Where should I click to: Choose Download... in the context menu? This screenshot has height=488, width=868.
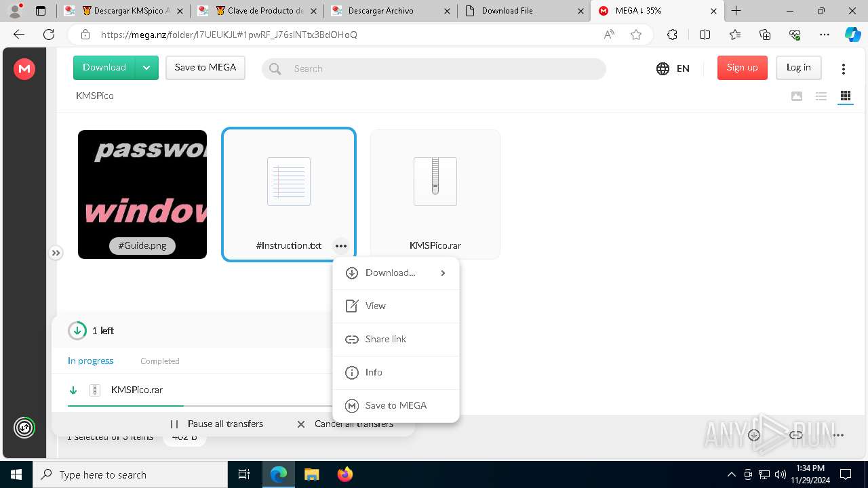(x=396, y=273)
